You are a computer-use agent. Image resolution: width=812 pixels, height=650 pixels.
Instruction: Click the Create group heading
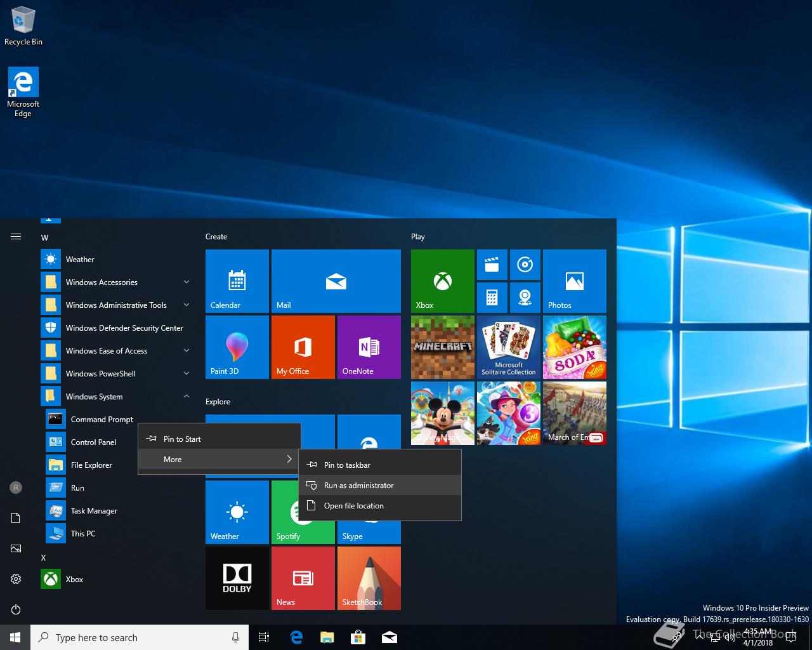216,236
